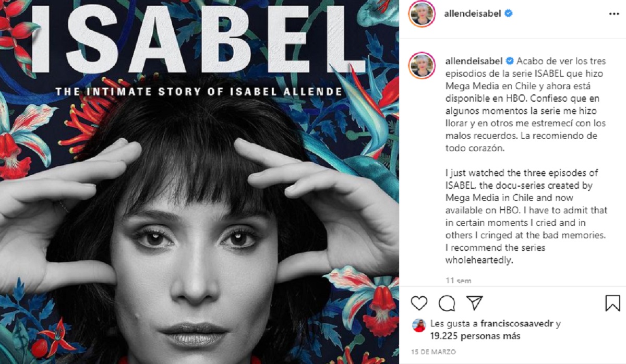This screenshot has height=364, width=626.
Task: Click the 15 DE MARZO post date
Action: point(433,352)
